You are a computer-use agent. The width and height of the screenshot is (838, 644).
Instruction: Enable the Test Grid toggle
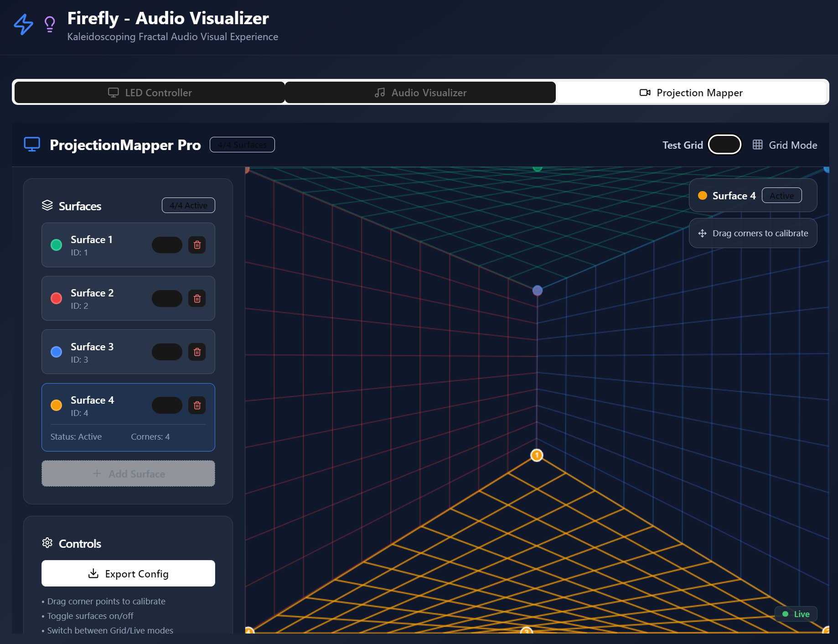click(724, 144)
